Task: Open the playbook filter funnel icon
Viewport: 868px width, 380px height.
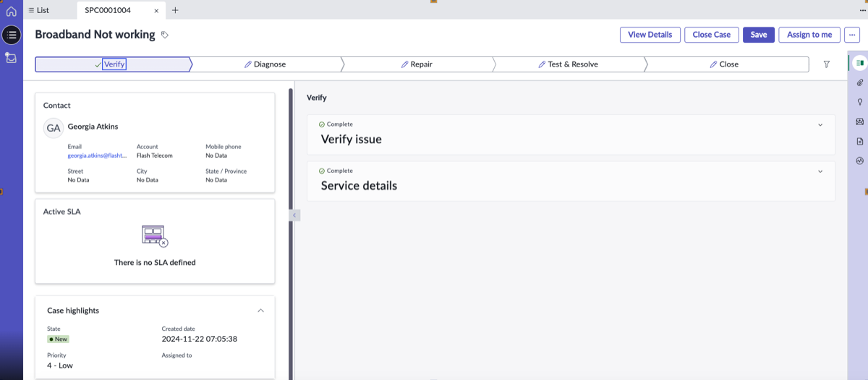Action: 827,64
